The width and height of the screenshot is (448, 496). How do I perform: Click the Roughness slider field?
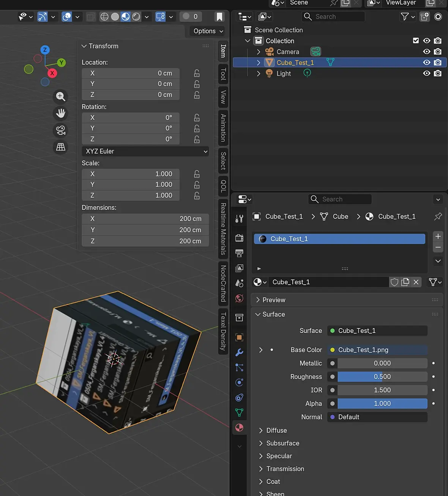382,377
